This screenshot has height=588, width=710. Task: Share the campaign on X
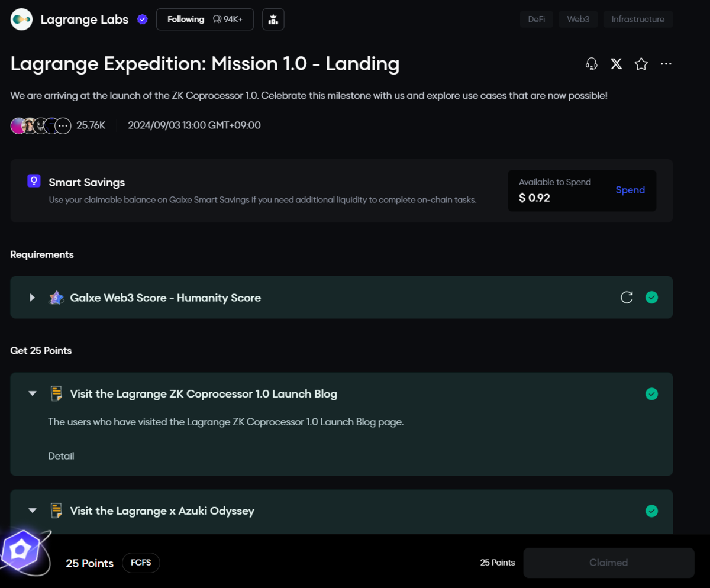tap(617, 64)
